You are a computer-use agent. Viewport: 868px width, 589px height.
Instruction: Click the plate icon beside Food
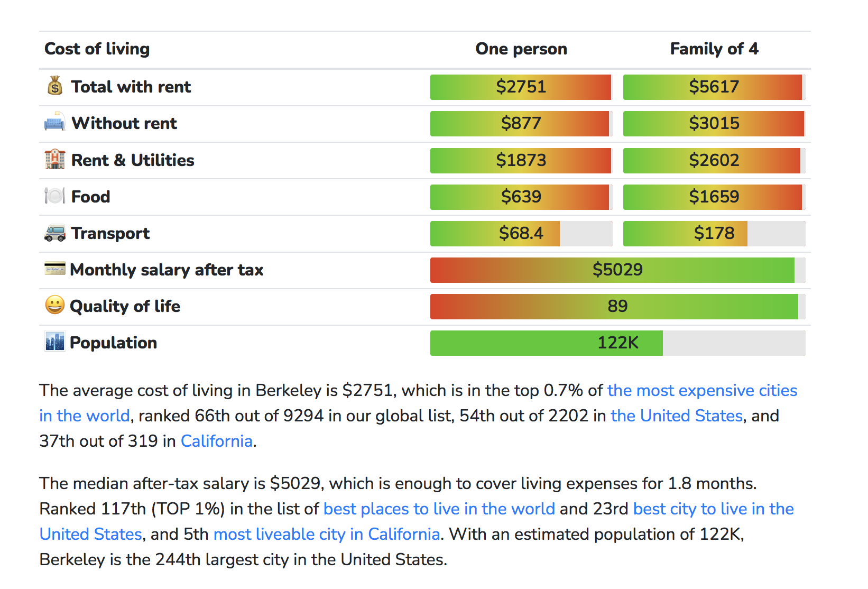tap(55, 196)
